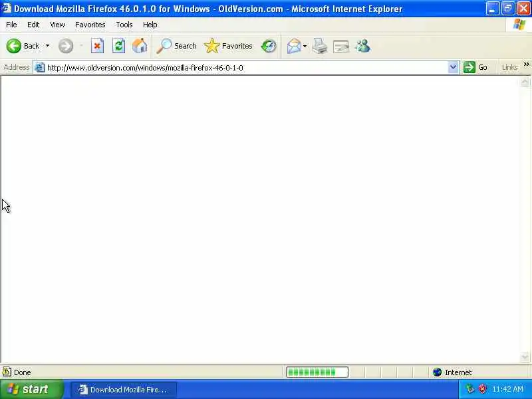Expand the Links chevron overflow
532x399 pixels.
[526, 65]
